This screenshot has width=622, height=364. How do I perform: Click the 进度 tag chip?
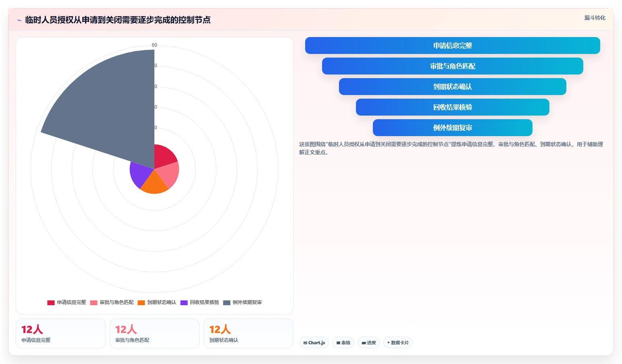pos(368,343)
